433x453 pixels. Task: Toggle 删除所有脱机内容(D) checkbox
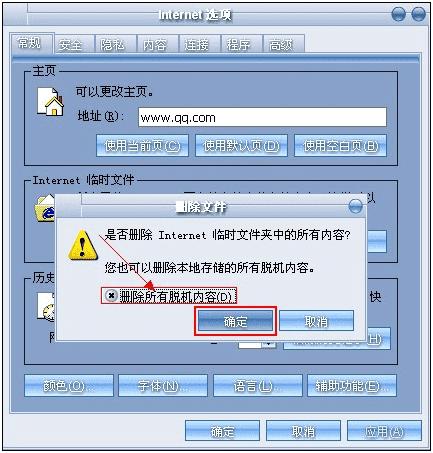pyautogui.click(x=111, y=295)
